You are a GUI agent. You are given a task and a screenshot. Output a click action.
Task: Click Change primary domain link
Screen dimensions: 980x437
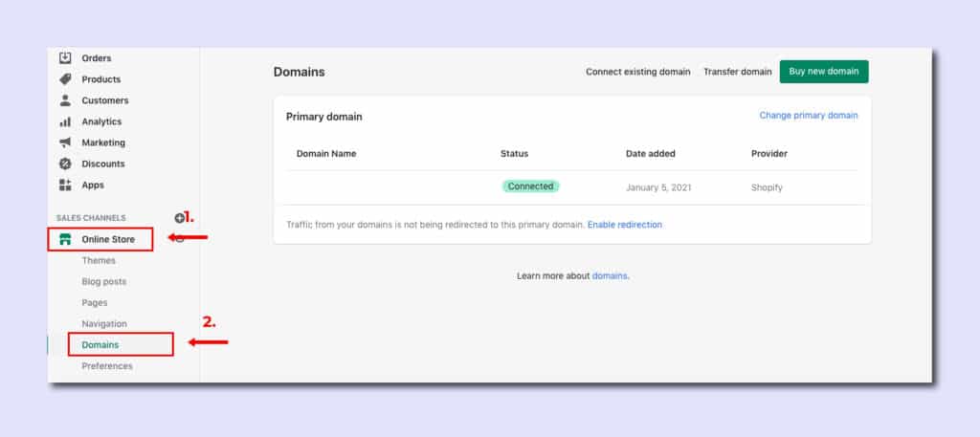pyautogui.click(x=808, y=116)
